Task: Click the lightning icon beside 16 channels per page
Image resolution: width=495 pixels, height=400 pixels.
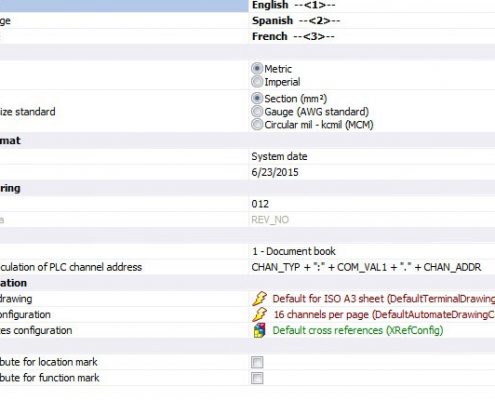Action: [x=259, y=314]
